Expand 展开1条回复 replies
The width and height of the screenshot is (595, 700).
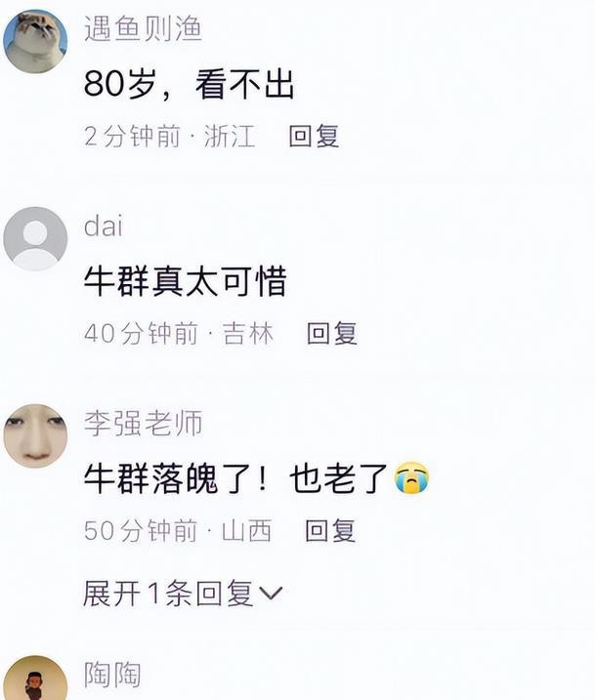point(183,594)
